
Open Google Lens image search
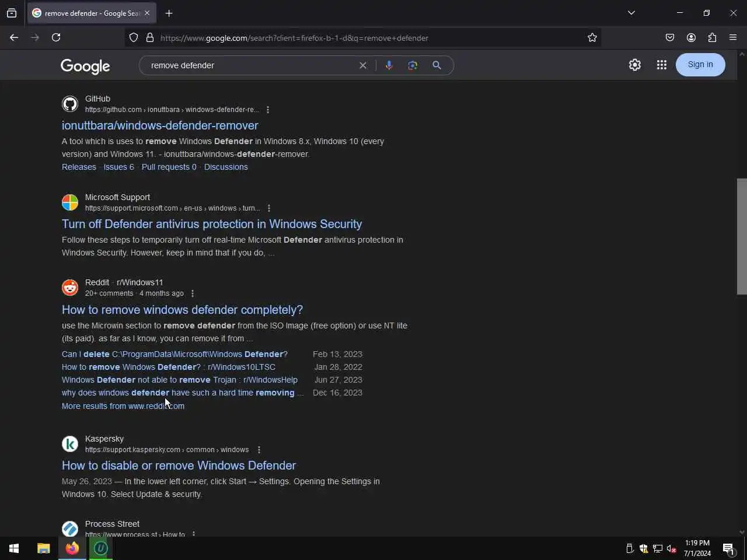click(x=413, y=65)
